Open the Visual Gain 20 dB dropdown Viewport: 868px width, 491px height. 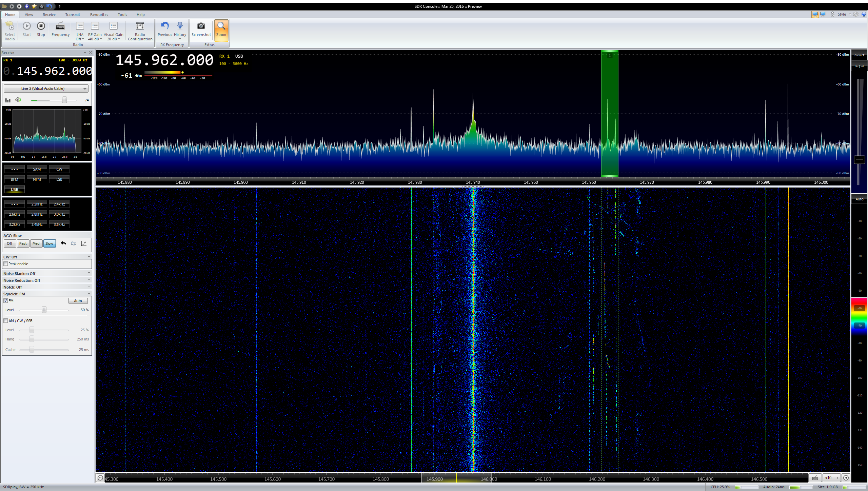coord(114,31)
